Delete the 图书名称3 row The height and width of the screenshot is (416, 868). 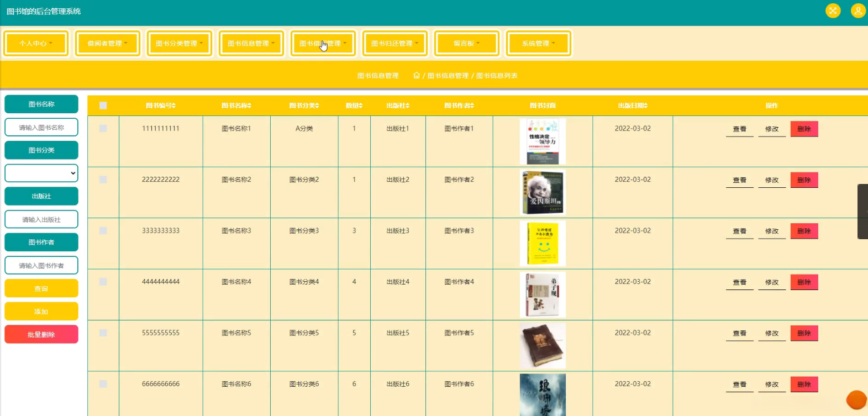tap(804, 231)
